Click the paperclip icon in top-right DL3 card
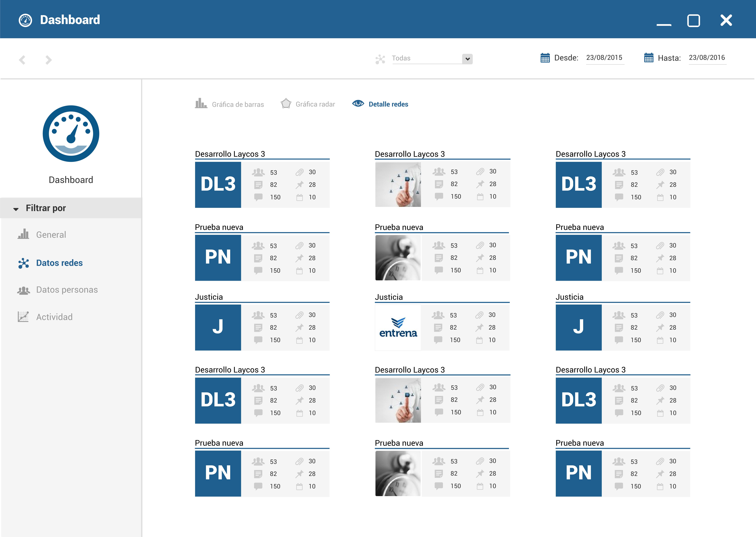This screenshot has width=756, height=537. pyautogui.click(x=660, y=172)
